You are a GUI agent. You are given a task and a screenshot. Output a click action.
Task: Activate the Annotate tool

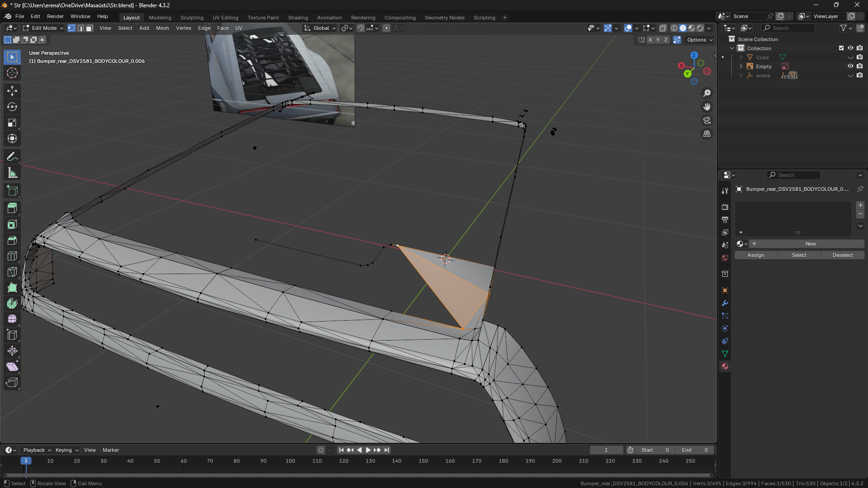pyautogui.click(x=12, y=157)
